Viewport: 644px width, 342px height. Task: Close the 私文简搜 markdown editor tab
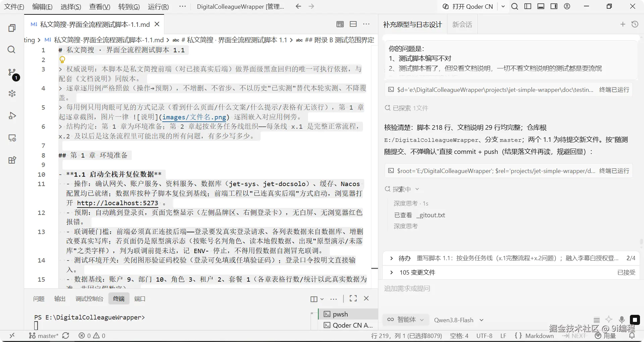click(x=157, y=24)
